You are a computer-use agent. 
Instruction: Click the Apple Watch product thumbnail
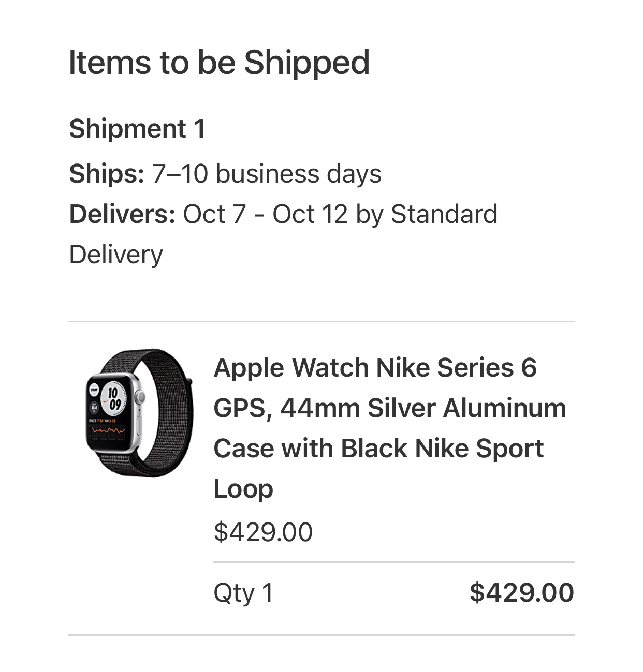[x=138, y=412]
